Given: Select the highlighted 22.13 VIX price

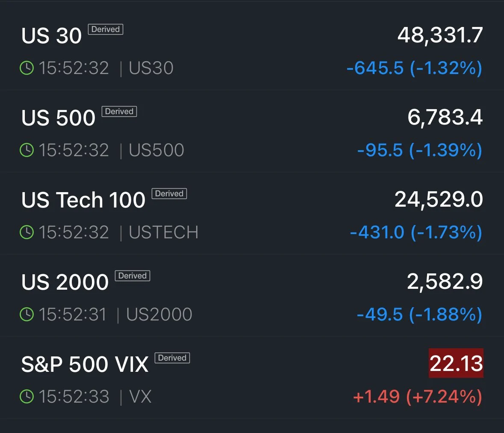Looking at the screenshot, I should pos(456,363).
